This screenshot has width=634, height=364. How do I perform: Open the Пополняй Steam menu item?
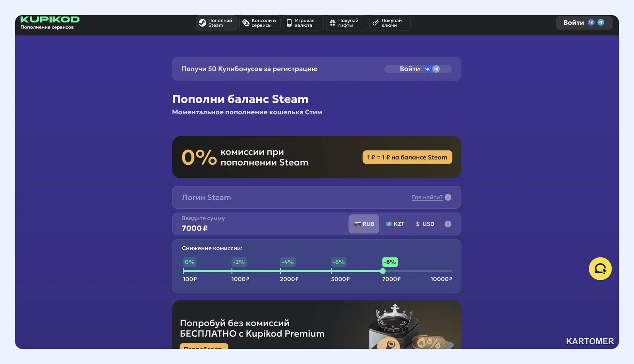click(216, 23)
